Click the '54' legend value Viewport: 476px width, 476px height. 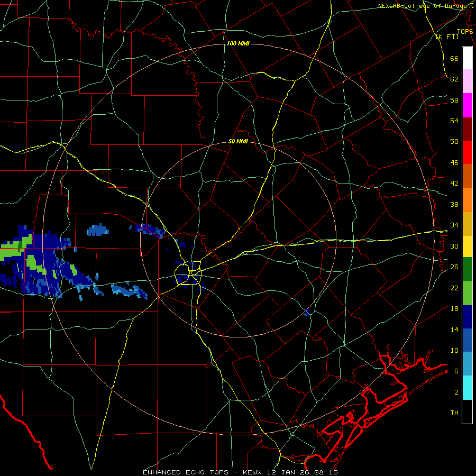click(454, 121)
